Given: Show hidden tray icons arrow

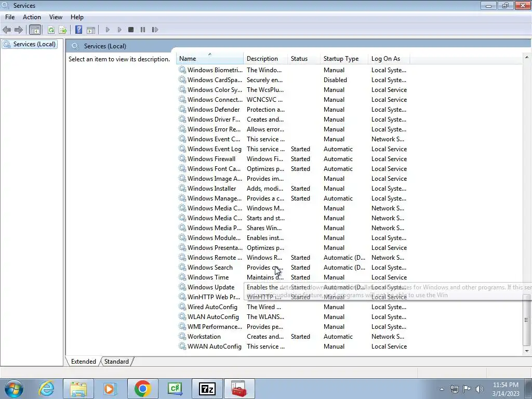Looking at the screenshot, I should tap(442, 389).
